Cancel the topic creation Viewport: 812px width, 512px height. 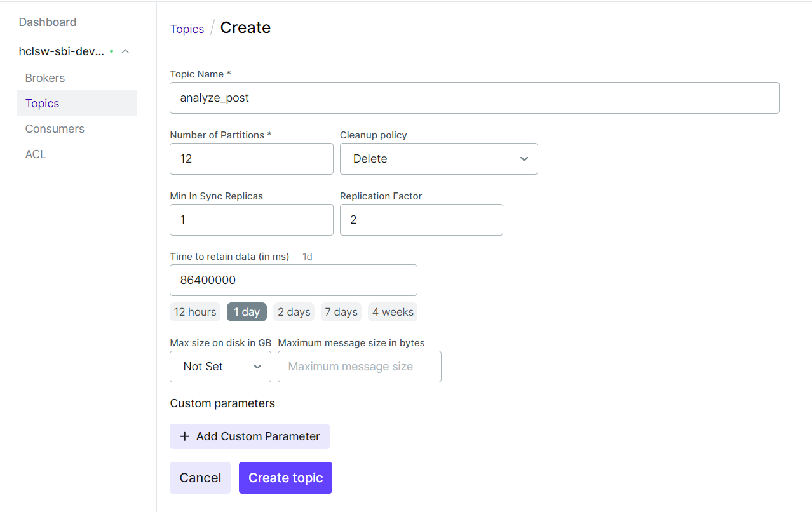(x=200, y=478)
